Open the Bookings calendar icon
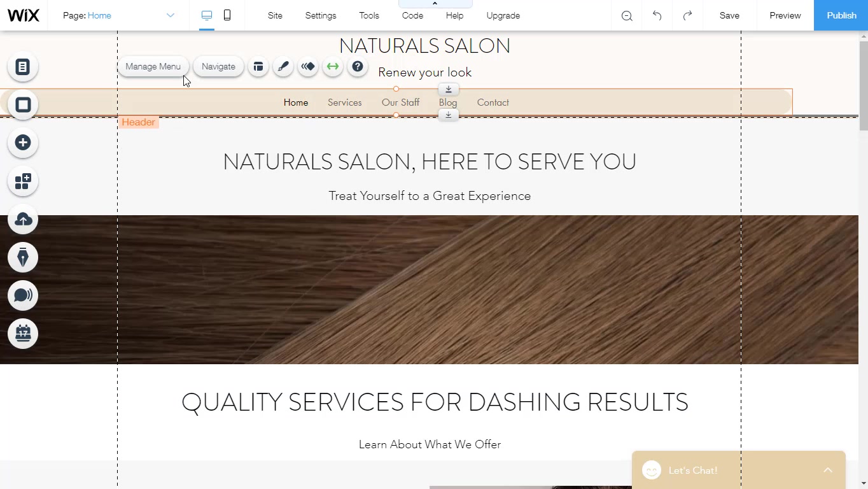This screenshot has width=868, height=489. tap(23, 333)
